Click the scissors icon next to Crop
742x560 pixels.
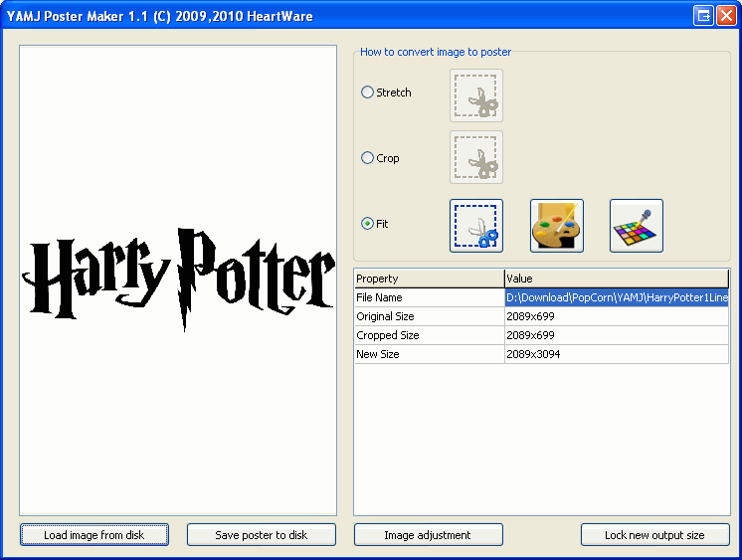click(476, 157)
